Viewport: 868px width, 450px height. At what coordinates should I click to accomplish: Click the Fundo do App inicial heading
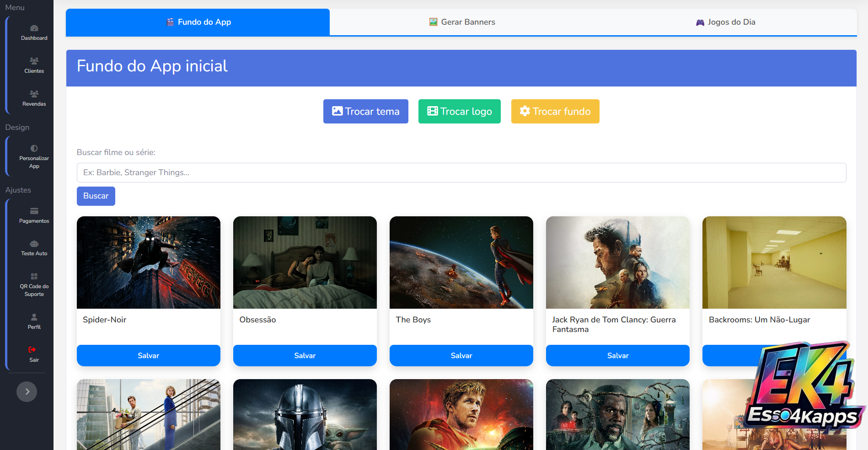[x=152, y=66]
